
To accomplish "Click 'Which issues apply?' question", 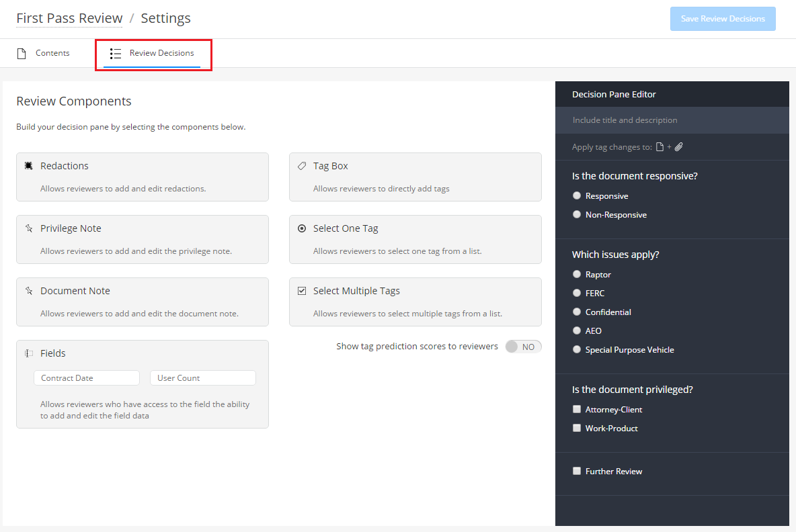I will click(615, 255).
